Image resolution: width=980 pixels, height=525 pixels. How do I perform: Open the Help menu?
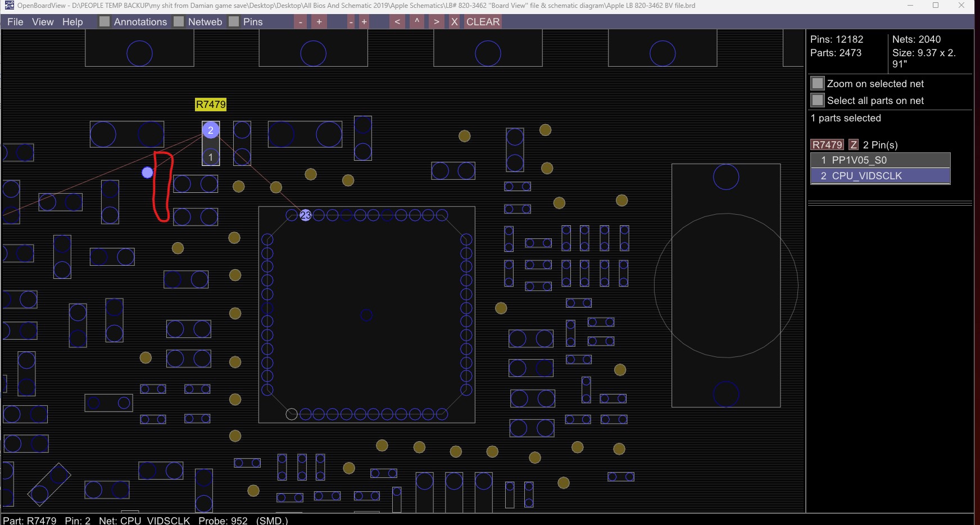tap(72, 22)
